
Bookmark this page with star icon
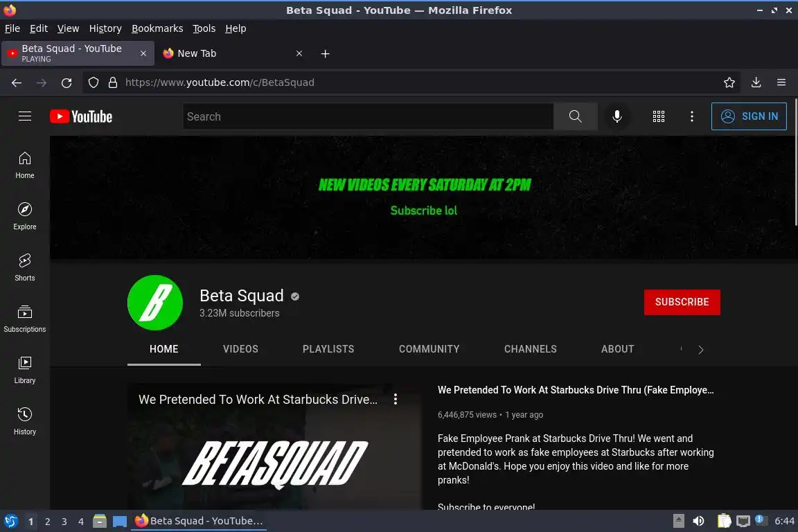tap(729, 82)
